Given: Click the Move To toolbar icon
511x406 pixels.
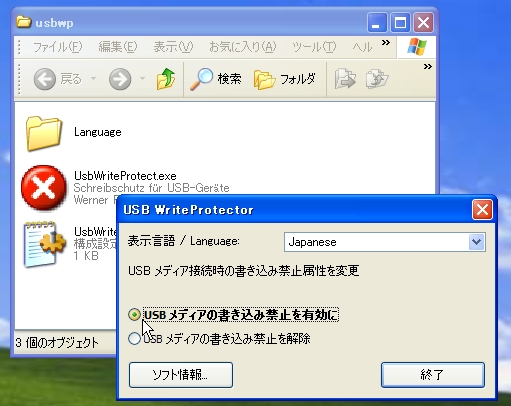Looking at the screenshot, I should pyautogui.click(x=345, y=79).
